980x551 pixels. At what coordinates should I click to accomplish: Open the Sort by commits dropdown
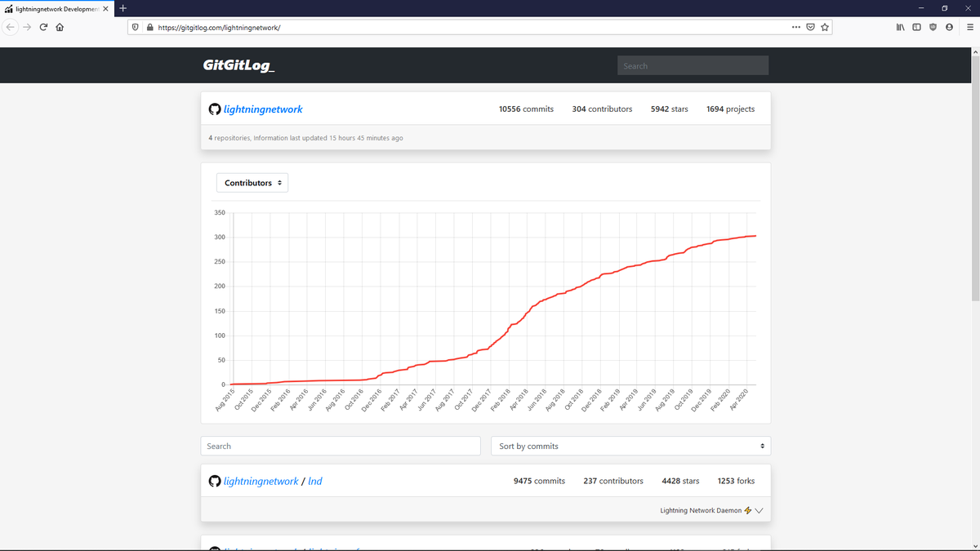coord(630,447)
